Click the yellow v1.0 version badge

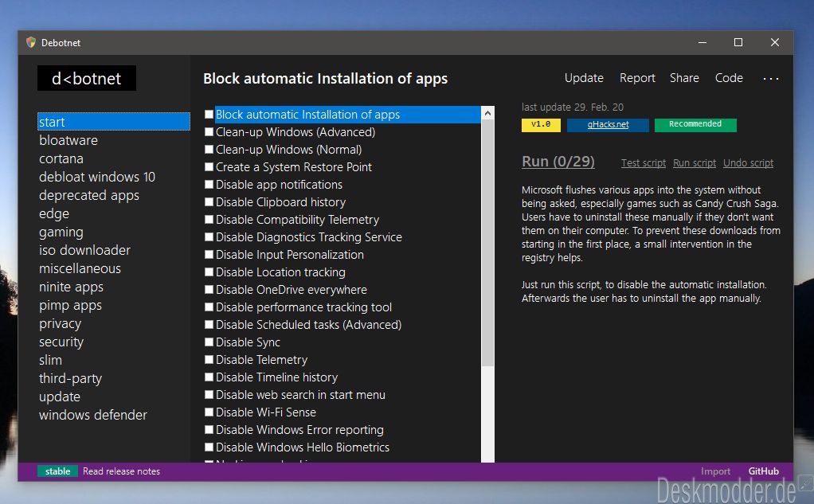pyautogui.click(x=541, y=124)
